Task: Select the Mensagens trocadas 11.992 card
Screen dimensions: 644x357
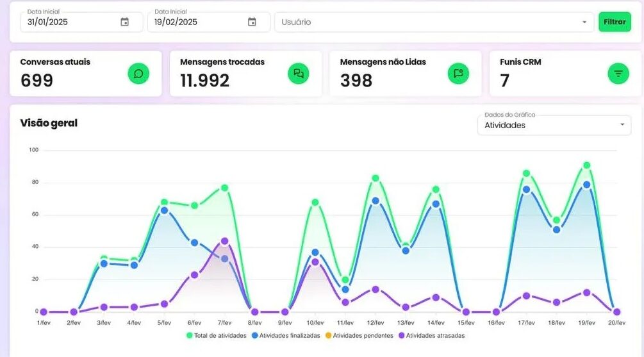Action: pos(245,74)
